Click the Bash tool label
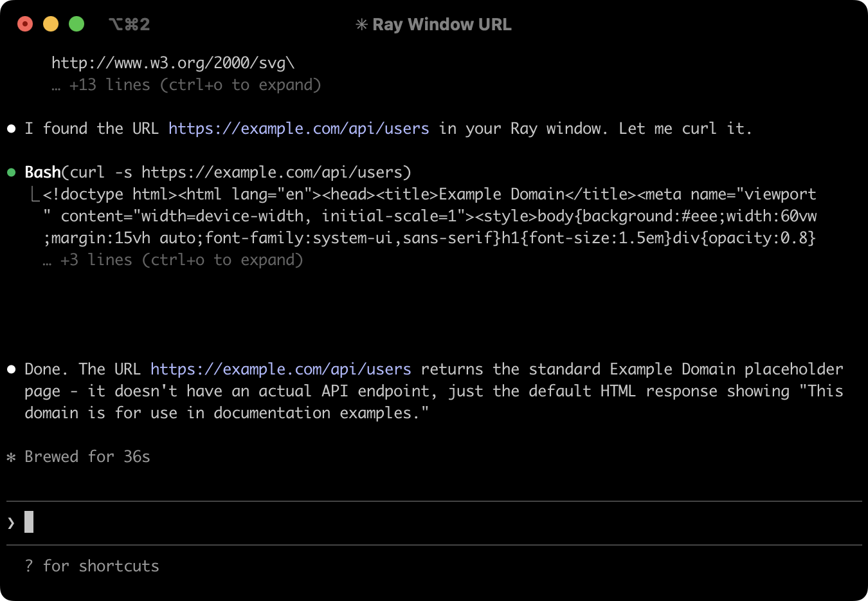 pyautogui.click(x=43, y=171)
